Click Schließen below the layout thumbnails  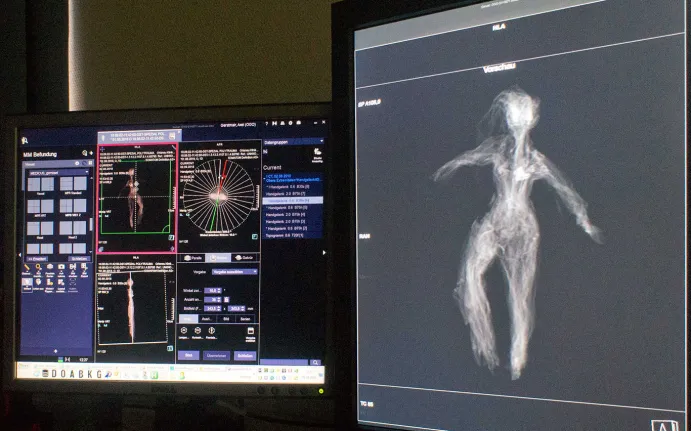click(x=79, y=259)
